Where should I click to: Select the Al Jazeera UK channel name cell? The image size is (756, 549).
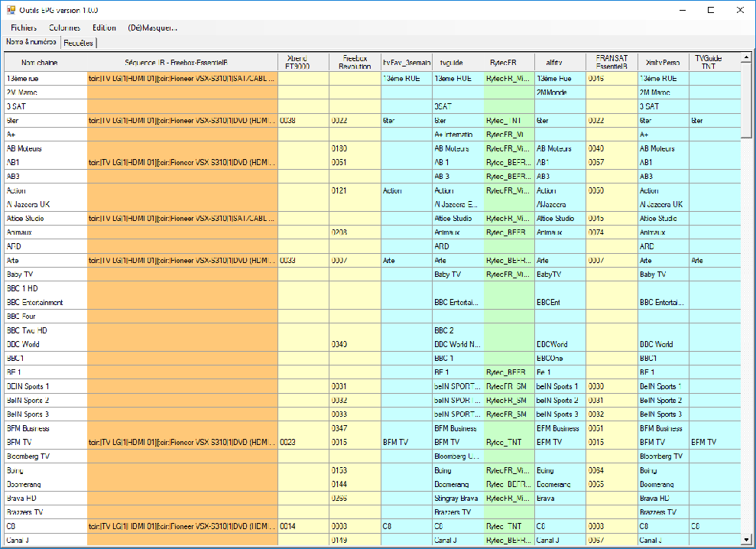coord(47,205)
